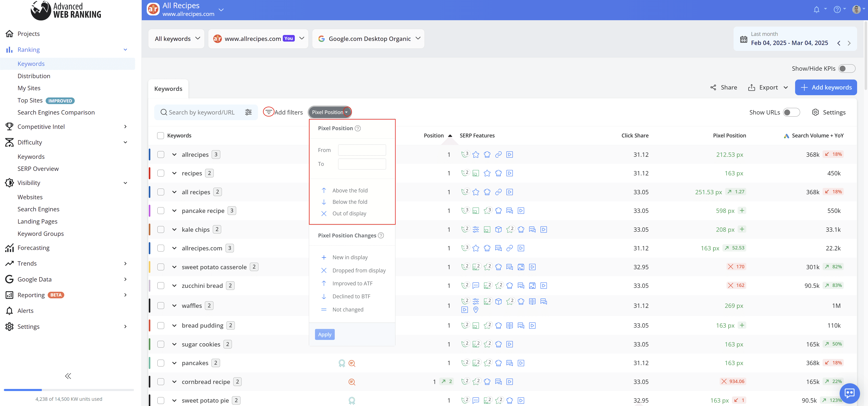Go to previous date period arrow
The width and height of the screenshot is (868, 406).
pos(839,43)
